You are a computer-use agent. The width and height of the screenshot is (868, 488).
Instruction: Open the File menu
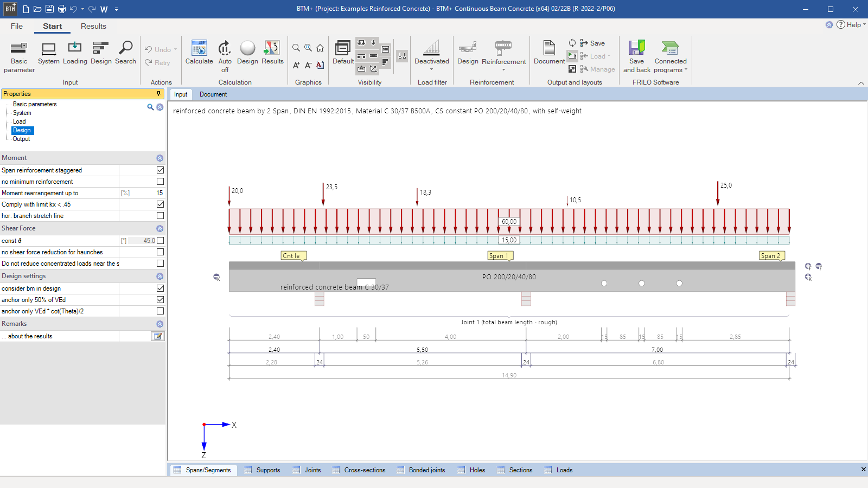(17, 26)
